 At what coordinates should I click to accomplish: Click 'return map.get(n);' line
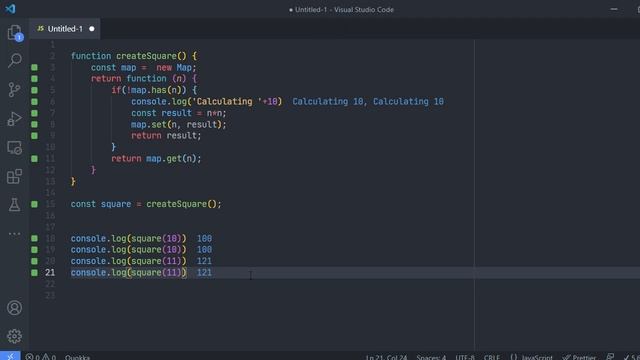156,158
